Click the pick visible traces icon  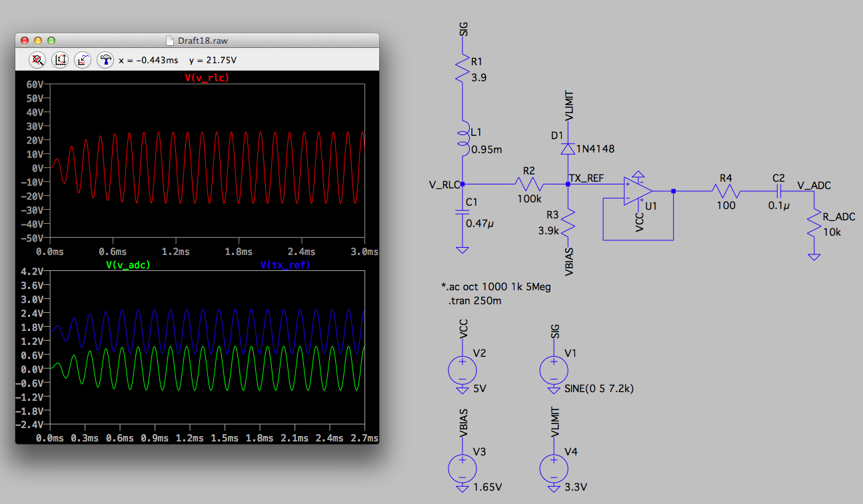[x=83, y=59]
